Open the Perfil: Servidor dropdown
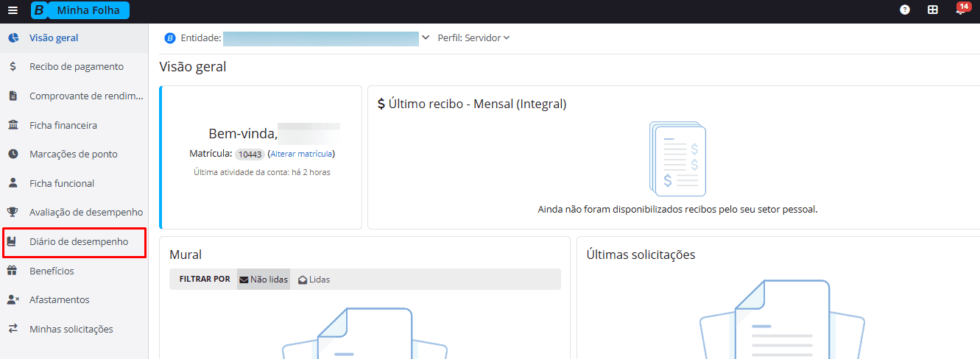This screenshot has width=980, height=359. tap(473, 38)
